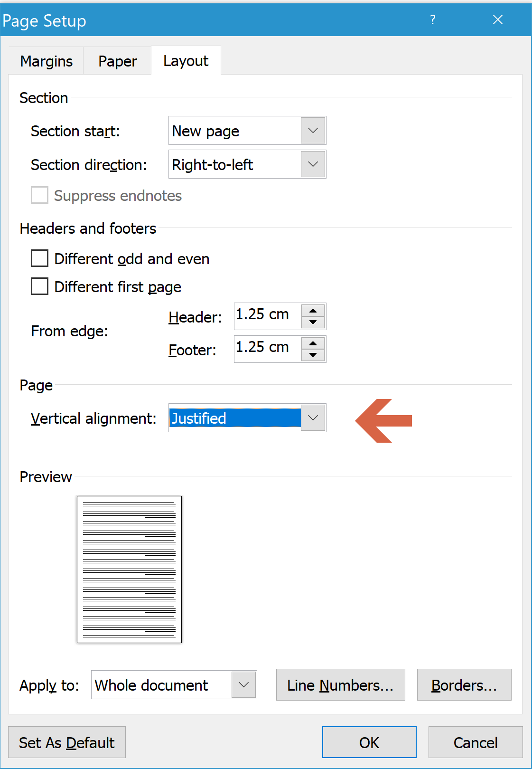The height and width of the screenshot is (769, 532).
Task: Click the New page section start value
Action: tap(205, 131)
